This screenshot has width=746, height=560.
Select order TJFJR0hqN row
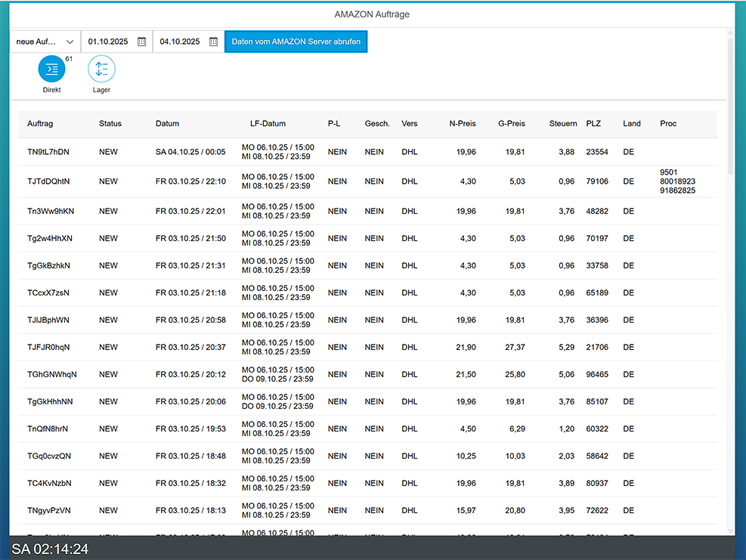pos(48,348)
